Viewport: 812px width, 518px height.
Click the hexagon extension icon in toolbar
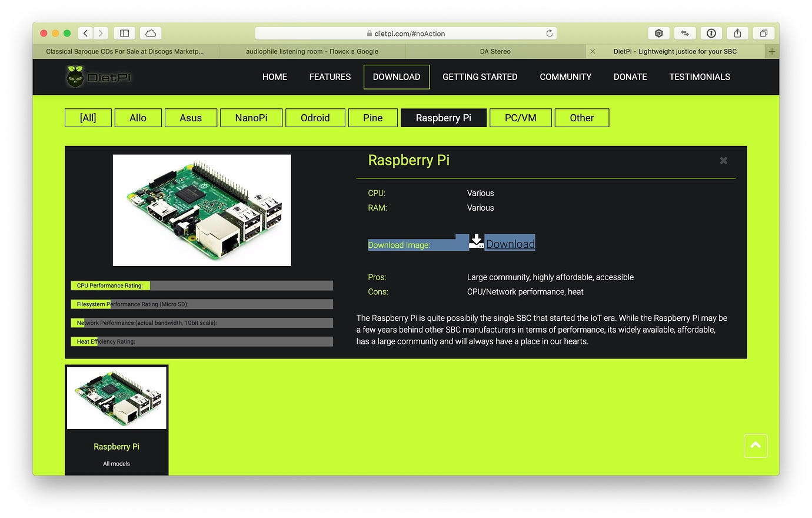(659, 34)
